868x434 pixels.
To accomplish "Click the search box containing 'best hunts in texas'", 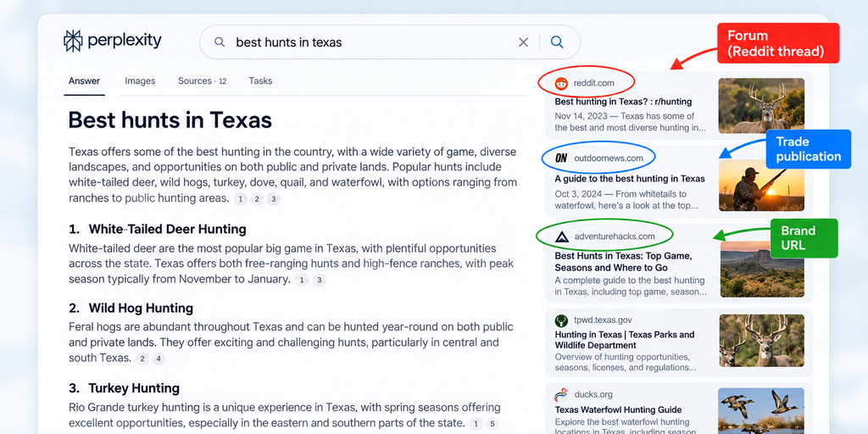I will pyautogui.click(x=390, y=42).
